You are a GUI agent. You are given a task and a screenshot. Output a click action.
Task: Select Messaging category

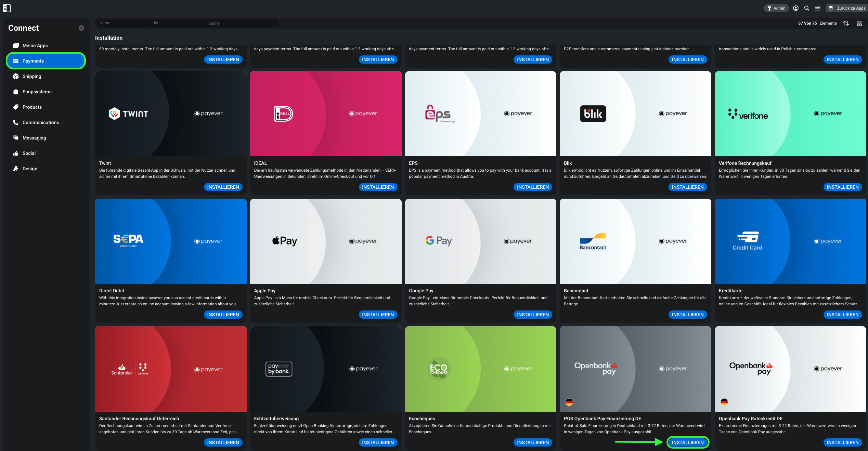[46, 138]
